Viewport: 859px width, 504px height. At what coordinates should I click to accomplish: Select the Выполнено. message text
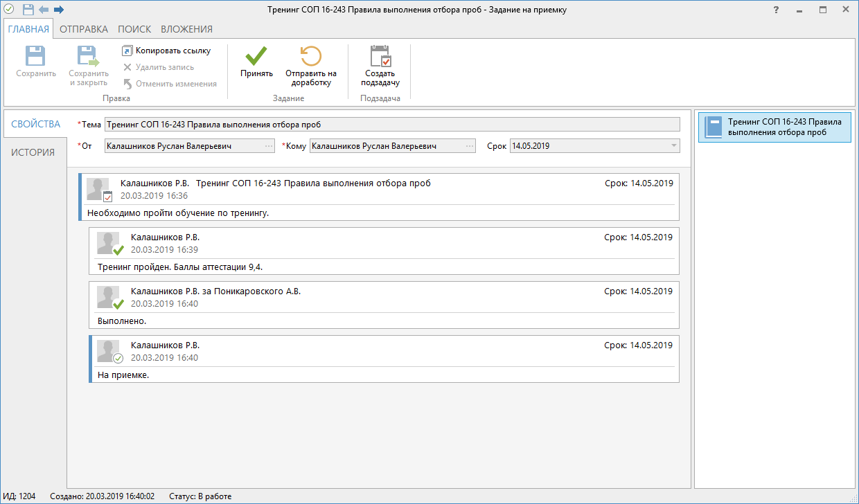[122, 321]
